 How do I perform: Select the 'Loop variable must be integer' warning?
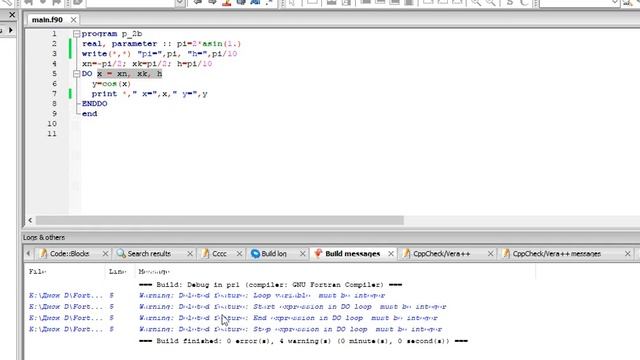(x=262, y=295)
